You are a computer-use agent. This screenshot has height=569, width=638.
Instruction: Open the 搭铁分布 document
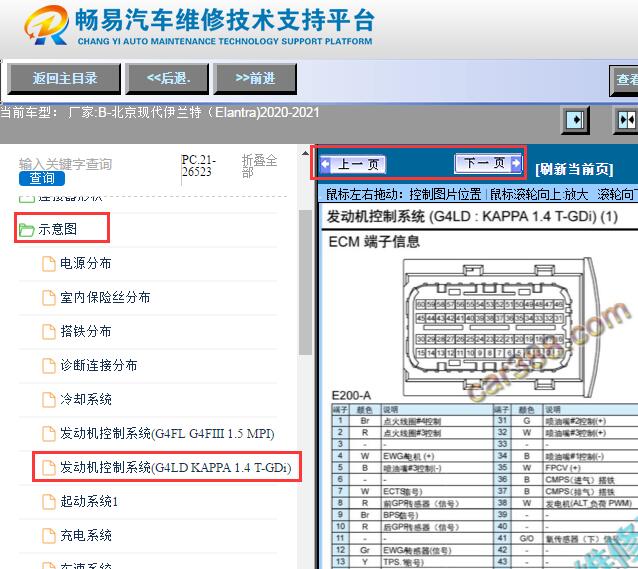tap(85, 331)
